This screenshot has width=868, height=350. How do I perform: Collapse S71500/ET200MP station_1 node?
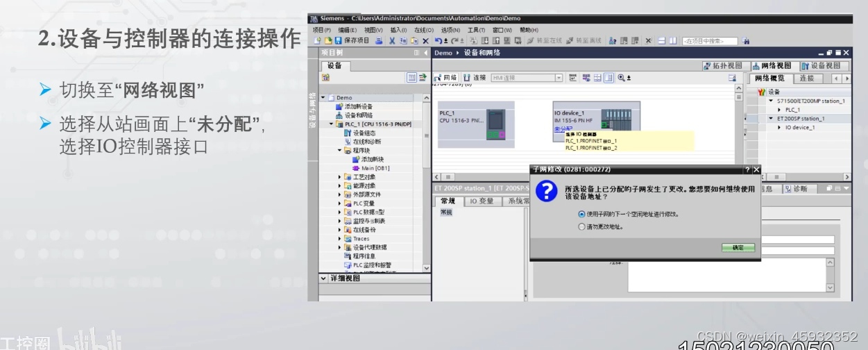point(770,101)
